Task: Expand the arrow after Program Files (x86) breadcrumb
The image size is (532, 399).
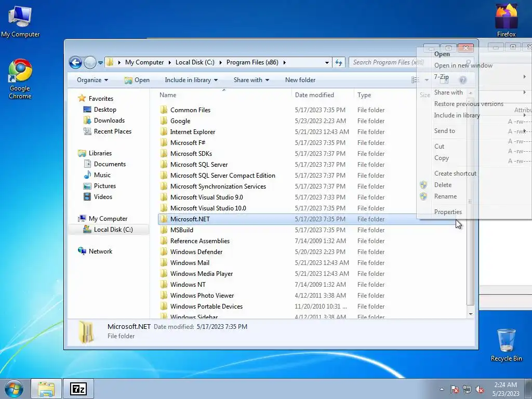Action: (x=284, y=62)
